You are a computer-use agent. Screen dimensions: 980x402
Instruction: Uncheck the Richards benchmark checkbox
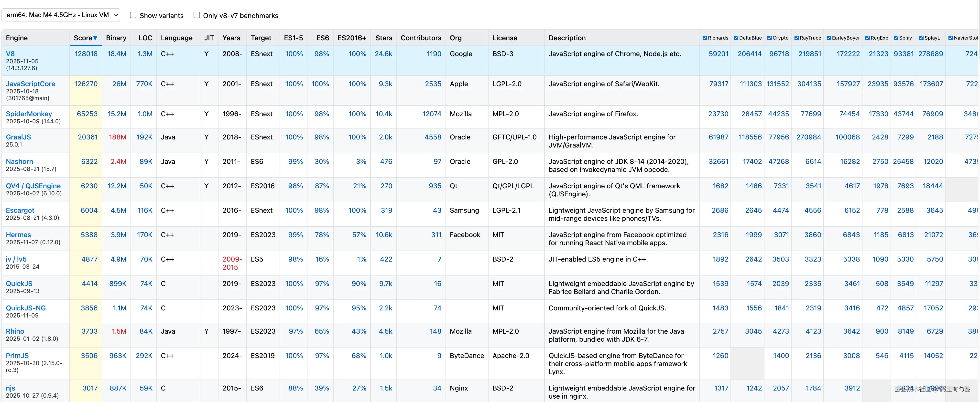click(x=705, y=38)
